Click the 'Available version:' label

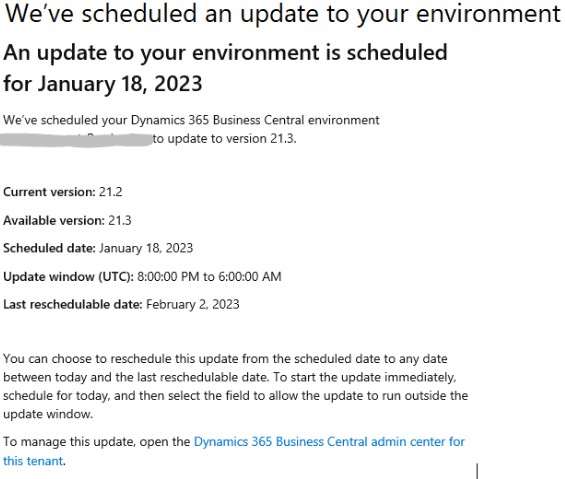tap(54, 220)
